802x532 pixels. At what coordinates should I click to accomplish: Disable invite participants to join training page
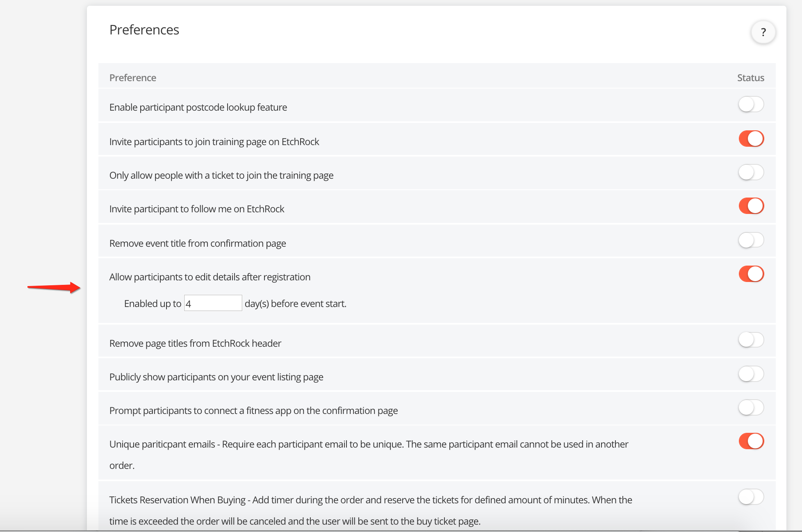point(751,139)
